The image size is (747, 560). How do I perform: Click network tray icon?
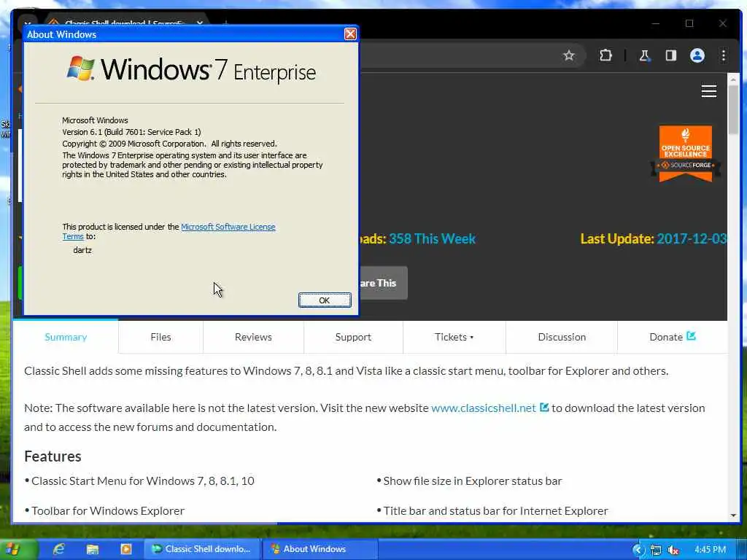tap(656, 550)
